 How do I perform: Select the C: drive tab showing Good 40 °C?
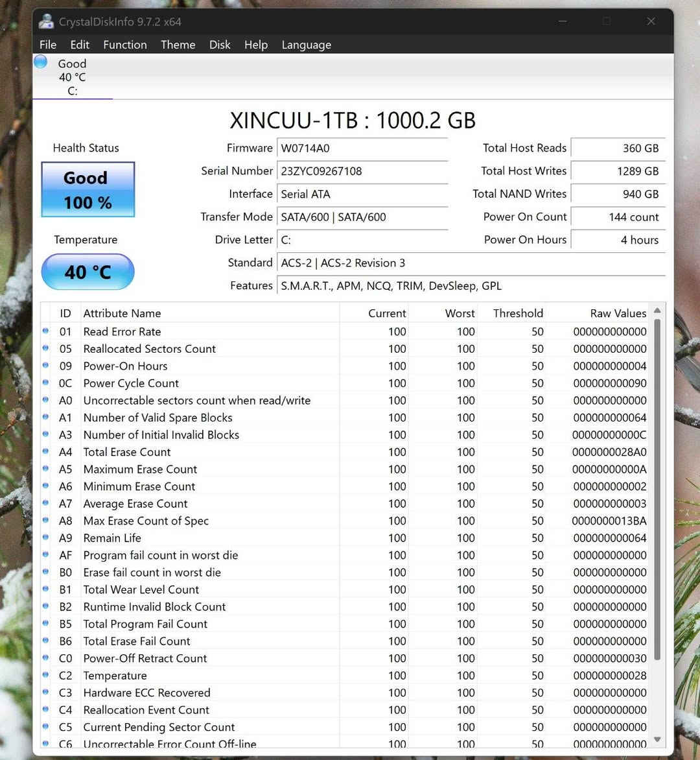click(72, 77)
